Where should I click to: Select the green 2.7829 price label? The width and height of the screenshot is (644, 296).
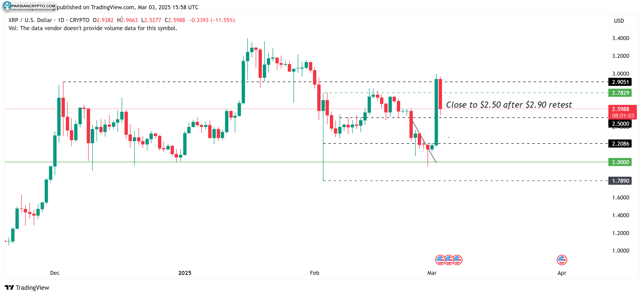coord(620,93)
